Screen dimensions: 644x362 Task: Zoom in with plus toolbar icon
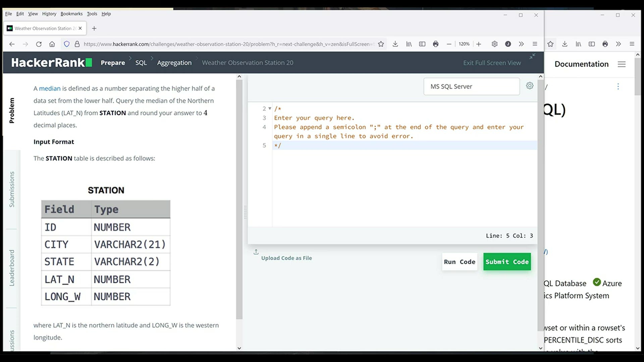pos(479,44)
